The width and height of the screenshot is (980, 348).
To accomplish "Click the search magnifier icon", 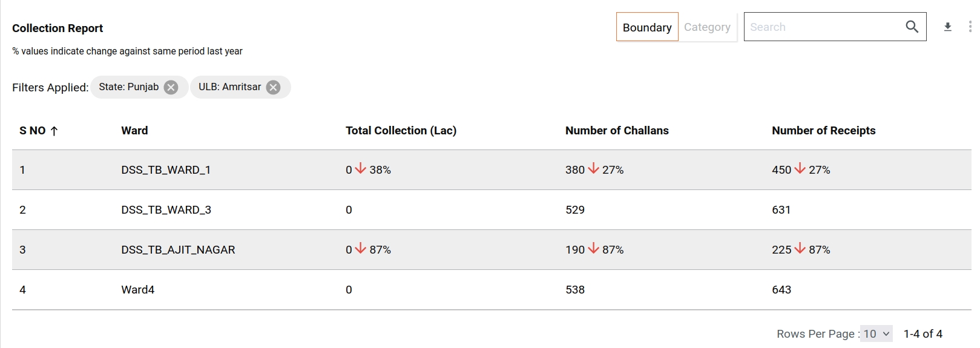I will pyautogui.click(x=912, y=27).
